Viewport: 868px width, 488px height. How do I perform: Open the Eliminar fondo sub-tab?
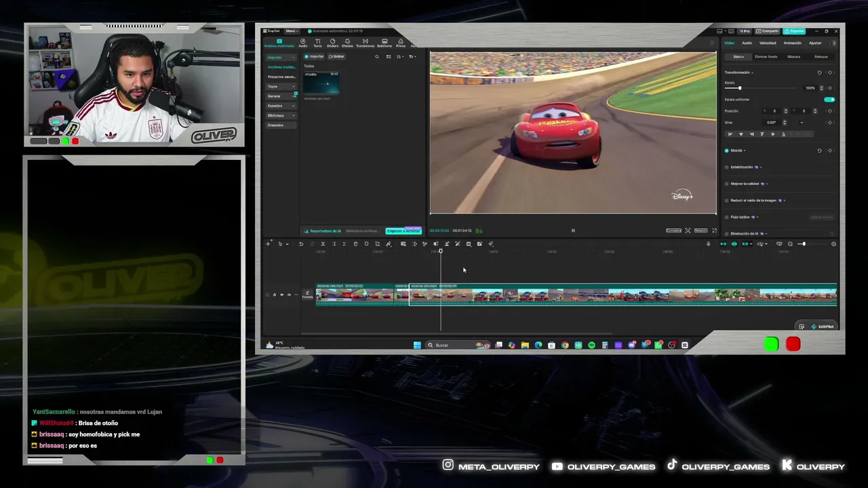click(x=766, y=57)
